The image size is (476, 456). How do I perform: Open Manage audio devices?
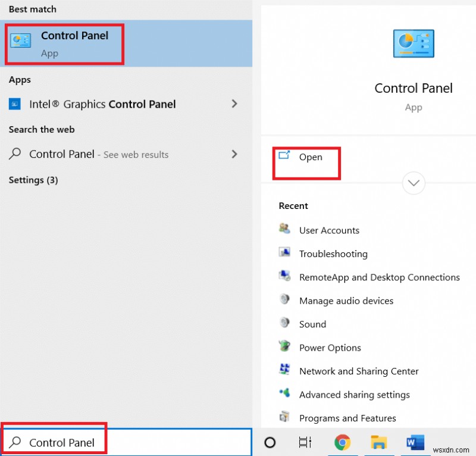(x=346, y=301)
